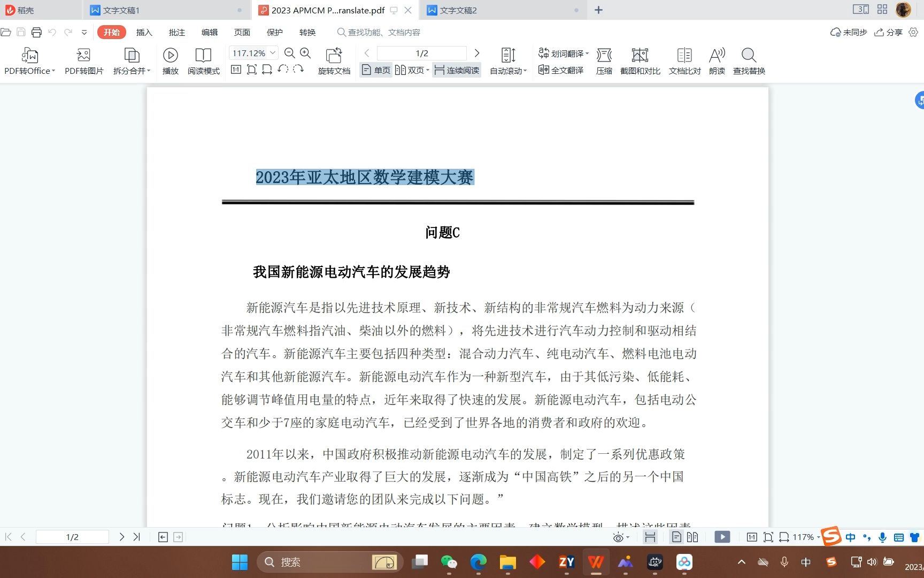The height and width of the screenshot is (578, 924).
Task: Set actual size with the 1:1 toolbar icon
Action: 236,70
